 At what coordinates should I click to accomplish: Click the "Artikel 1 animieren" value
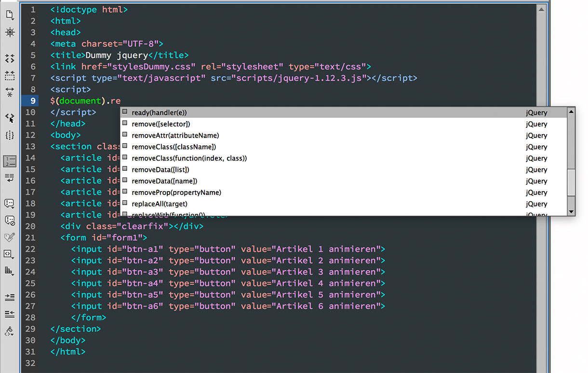325,249
